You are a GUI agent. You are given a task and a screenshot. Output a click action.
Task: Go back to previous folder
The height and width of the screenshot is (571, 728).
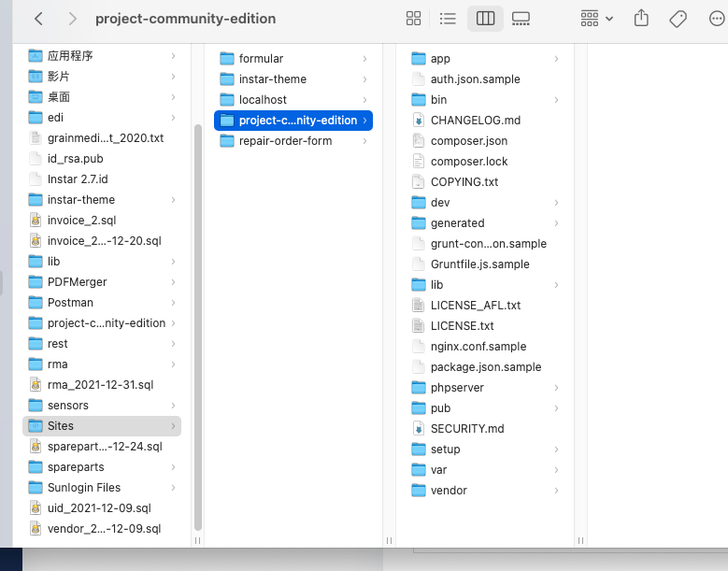(x=38, y=19)
